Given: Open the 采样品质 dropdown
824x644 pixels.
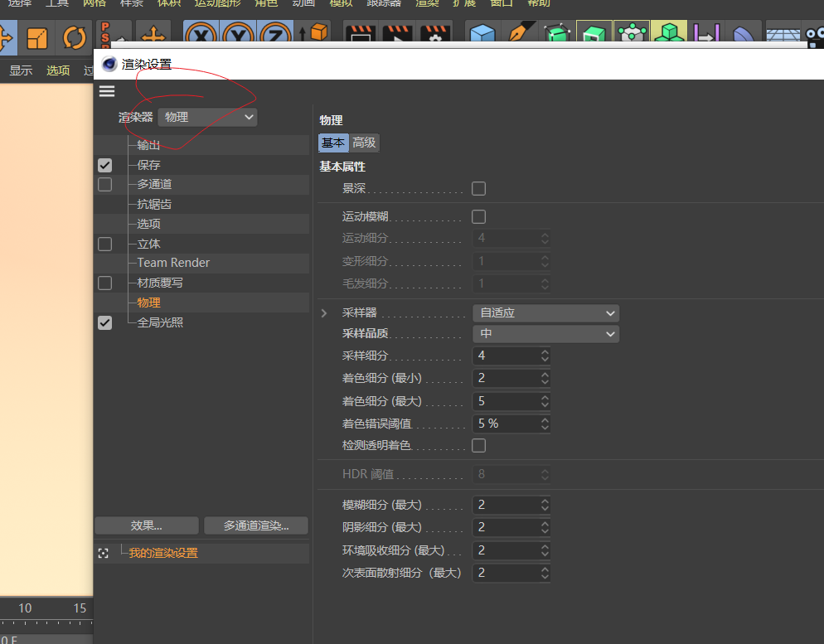Looking at the screenshot, I should point(545,334).
